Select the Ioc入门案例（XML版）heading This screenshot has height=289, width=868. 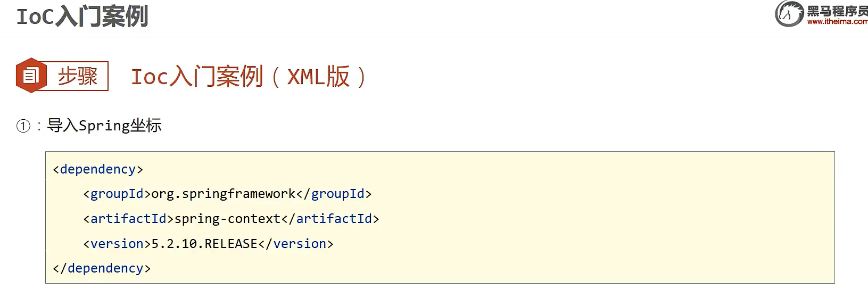249,77
